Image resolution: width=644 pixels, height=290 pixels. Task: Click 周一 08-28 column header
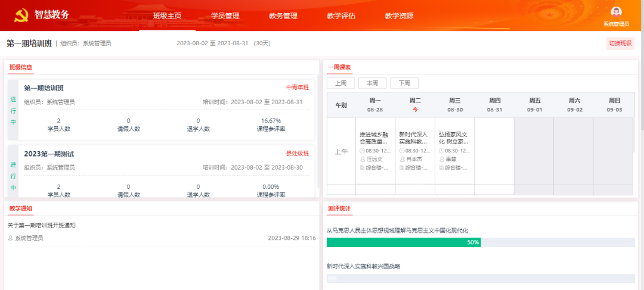pyautogui.click(x=376, y=105)
